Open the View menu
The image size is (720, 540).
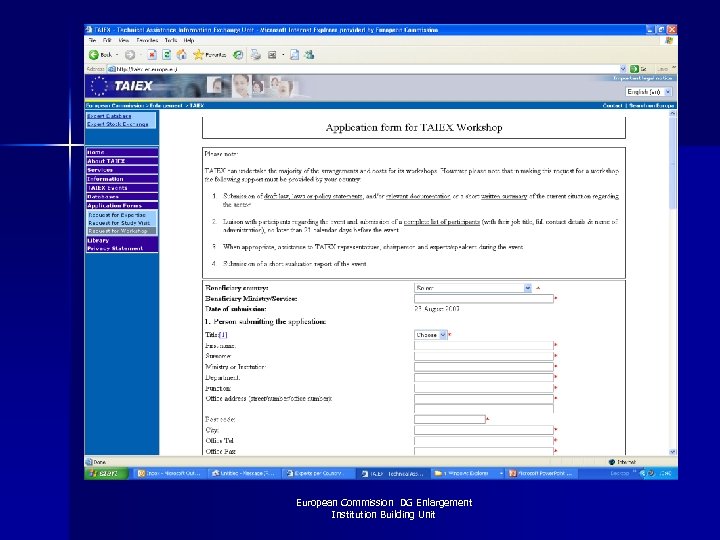[124, 40]
